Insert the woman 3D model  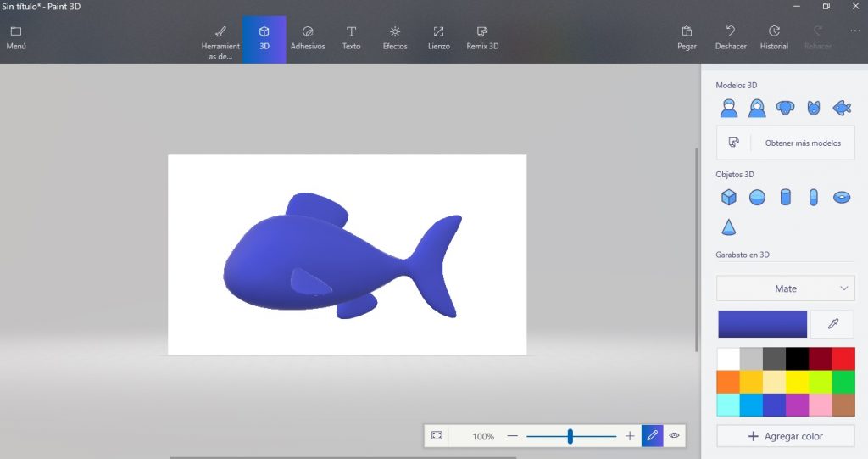pos(757,108)
